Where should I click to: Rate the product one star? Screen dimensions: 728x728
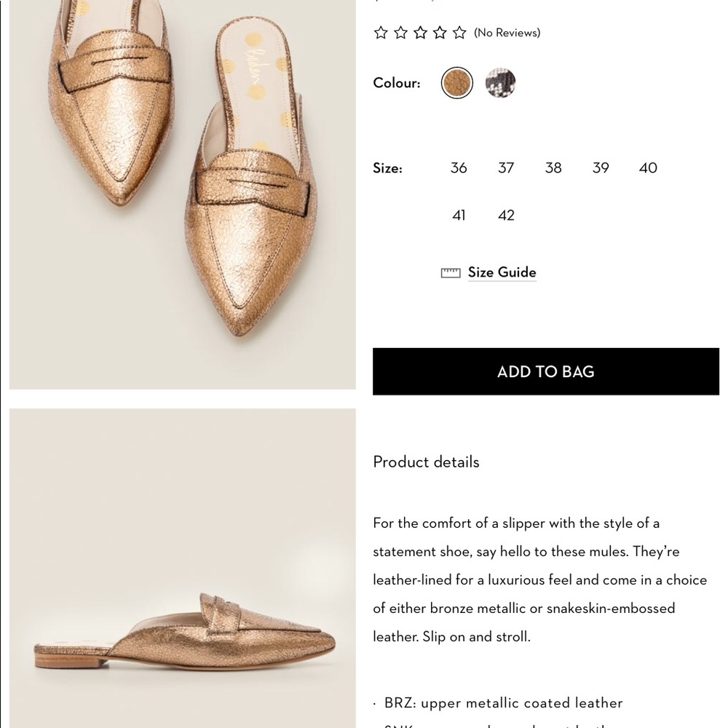(x=380, y=32)
